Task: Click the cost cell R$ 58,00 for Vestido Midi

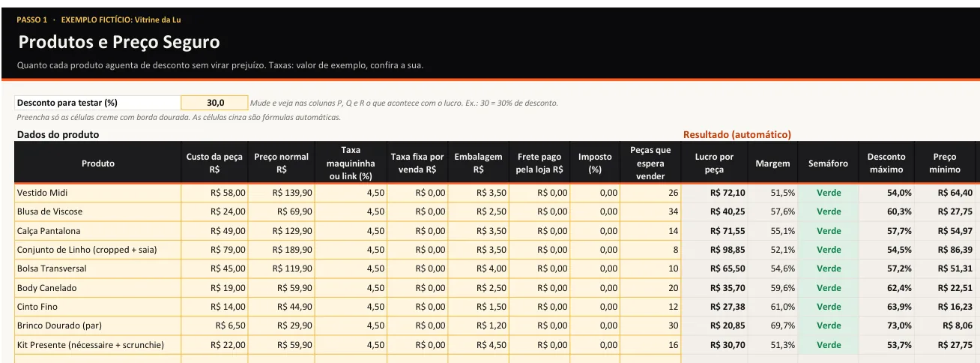Action: point(215,193)
